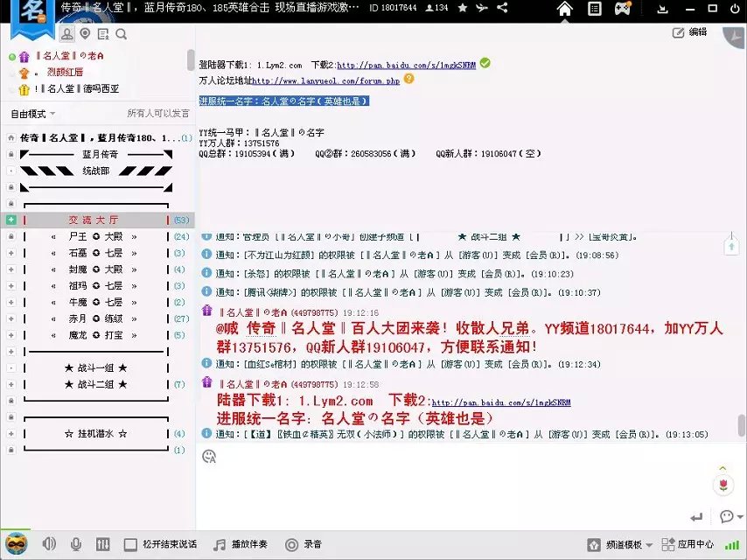Open the pan.baidu.com download link in the announcement
This screenshot has width=747, height=560.
pos(406,65)
